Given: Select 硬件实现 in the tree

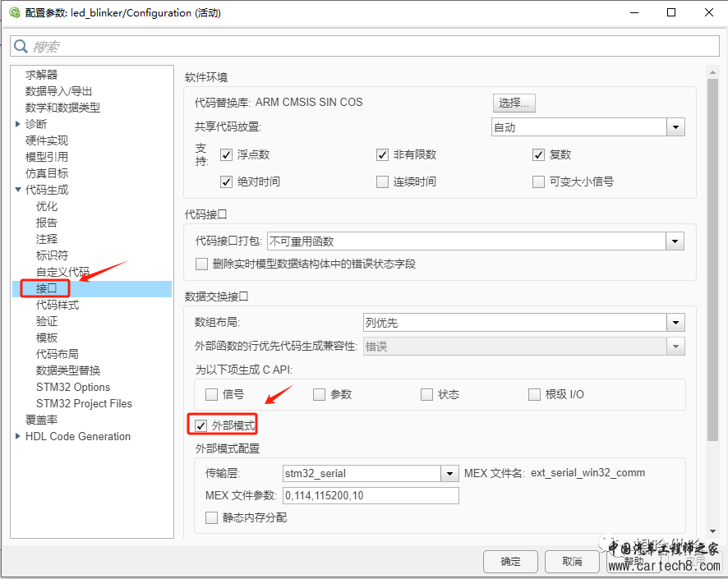Looking at the screenshot, I should tap(47, 140).
